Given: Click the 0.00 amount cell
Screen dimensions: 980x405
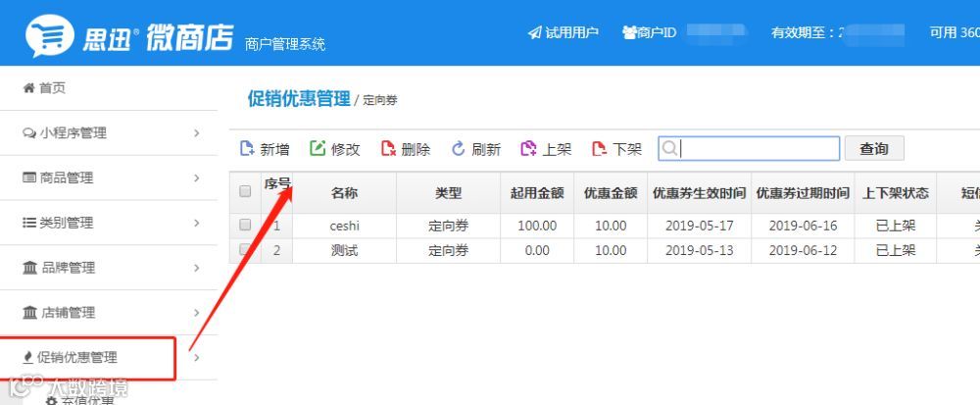Looking at the screenshot, I should (x=537, y=251).
